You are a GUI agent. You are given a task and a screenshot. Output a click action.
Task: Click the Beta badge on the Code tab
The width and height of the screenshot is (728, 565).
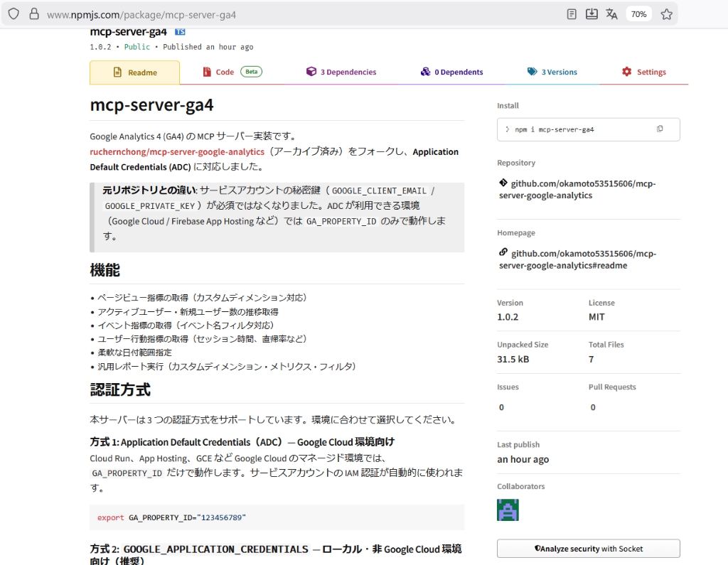tap(251, 72)
